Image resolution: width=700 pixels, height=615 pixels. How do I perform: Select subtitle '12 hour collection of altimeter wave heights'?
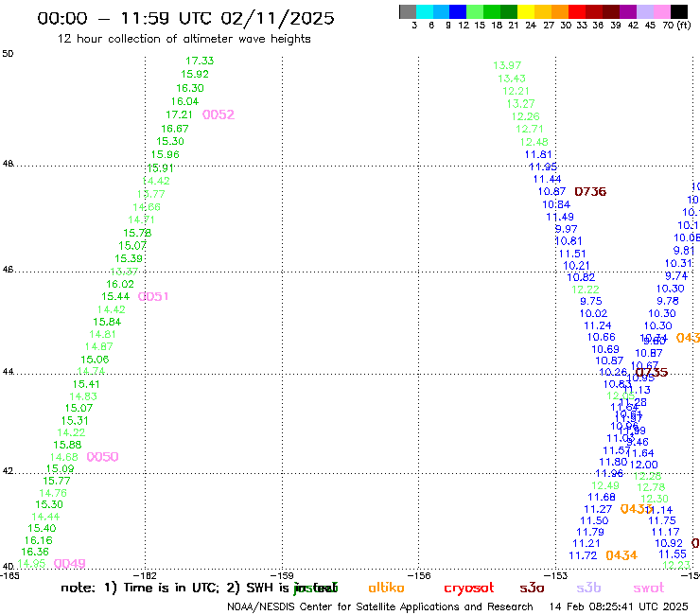(184, 39)
